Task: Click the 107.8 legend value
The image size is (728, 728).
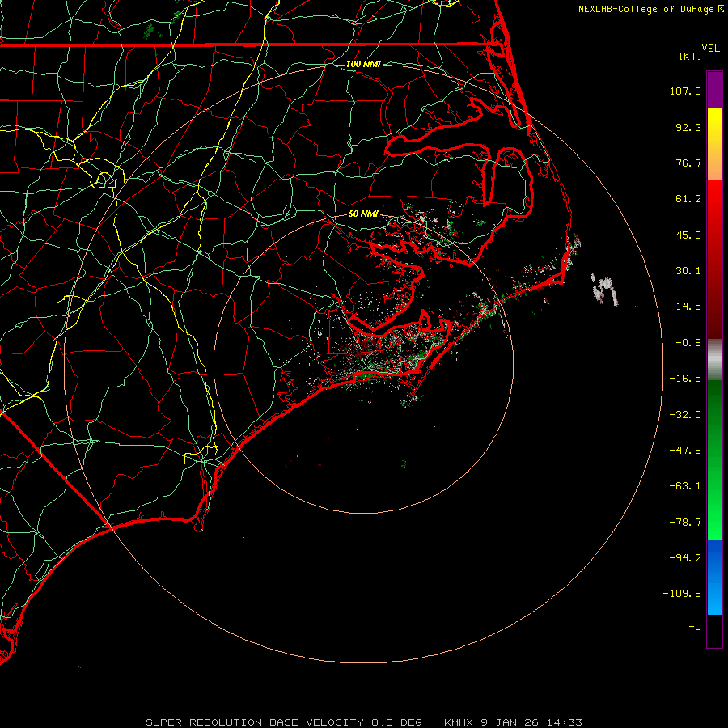Action: click(685, 91)
